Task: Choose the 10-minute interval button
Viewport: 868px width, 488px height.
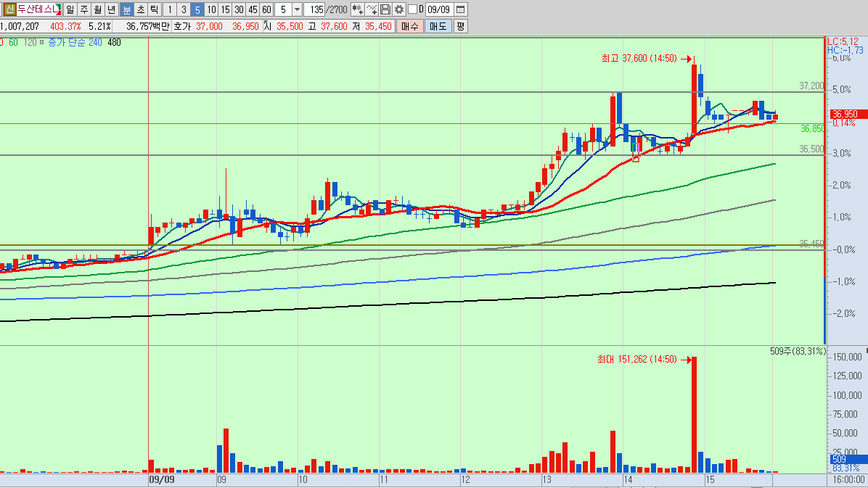Action: 211,9
